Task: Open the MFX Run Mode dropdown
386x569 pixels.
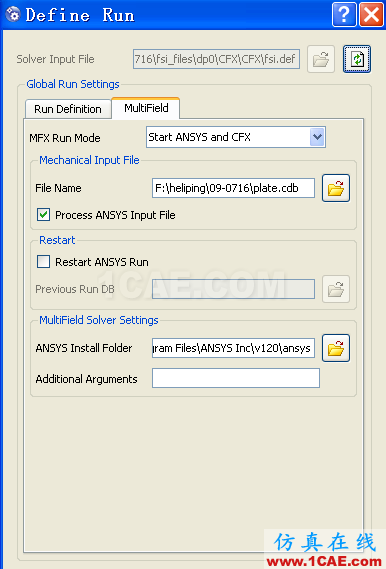Action: point(236,137)
